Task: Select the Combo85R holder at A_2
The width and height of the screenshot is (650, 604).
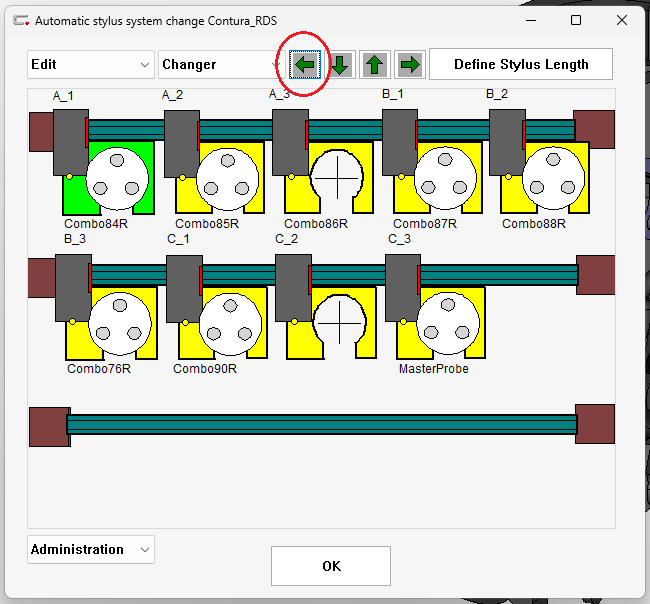Action: (220, 177)
